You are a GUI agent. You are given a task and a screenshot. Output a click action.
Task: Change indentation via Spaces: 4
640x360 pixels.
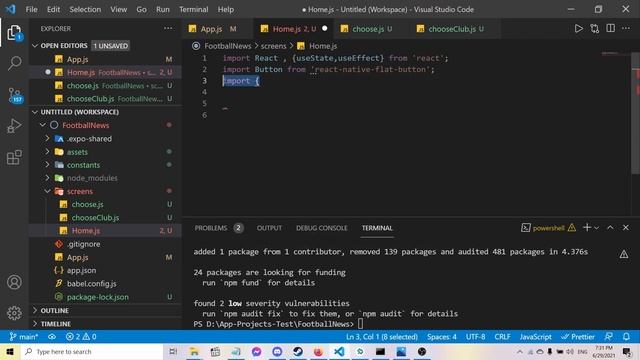click(442, 337)
